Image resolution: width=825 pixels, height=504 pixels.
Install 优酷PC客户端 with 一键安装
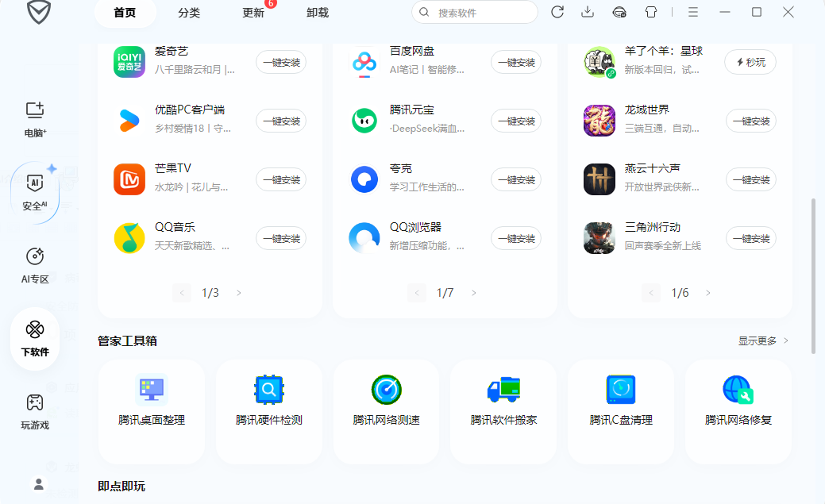[282, 121]
